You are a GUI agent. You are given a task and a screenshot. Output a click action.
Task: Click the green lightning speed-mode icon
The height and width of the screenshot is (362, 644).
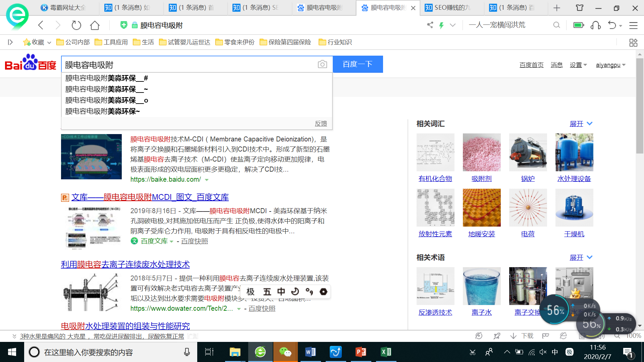click(441, 25)
